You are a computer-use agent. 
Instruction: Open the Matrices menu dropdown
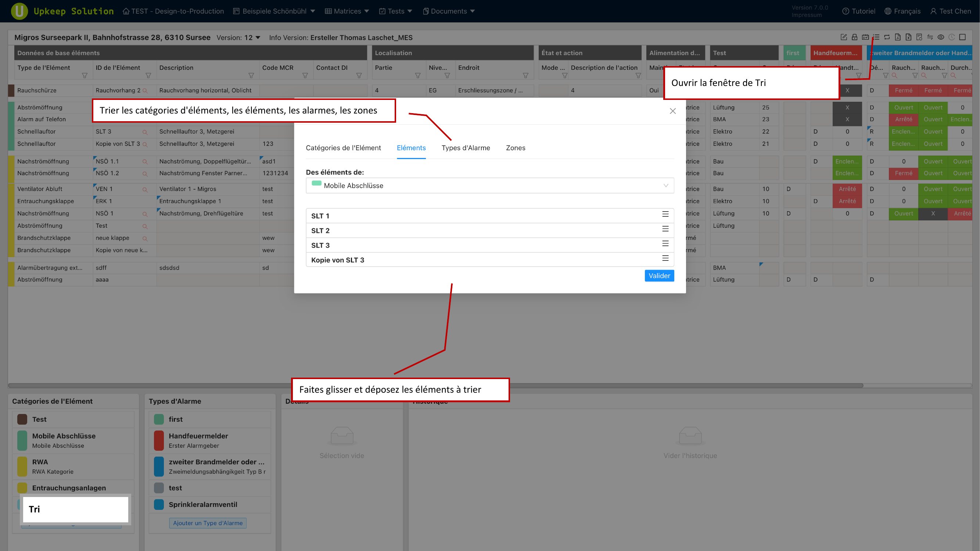click(347, 11)
